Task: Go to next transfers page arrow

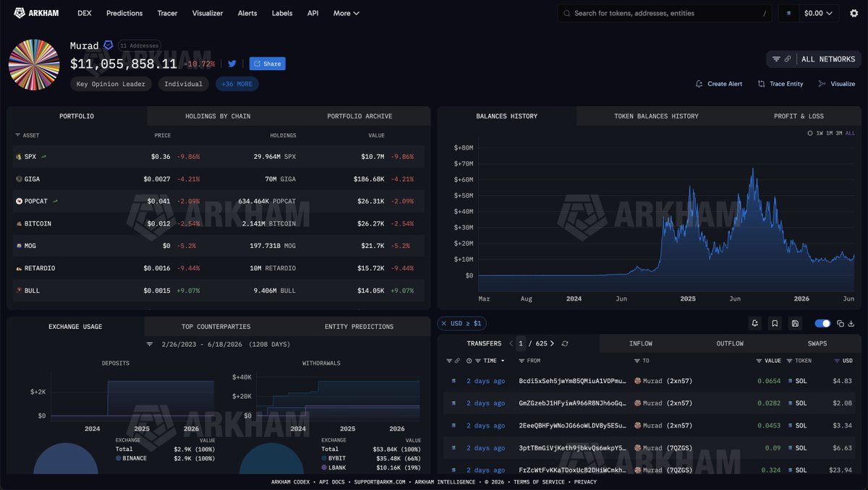Action: point(553,343)
